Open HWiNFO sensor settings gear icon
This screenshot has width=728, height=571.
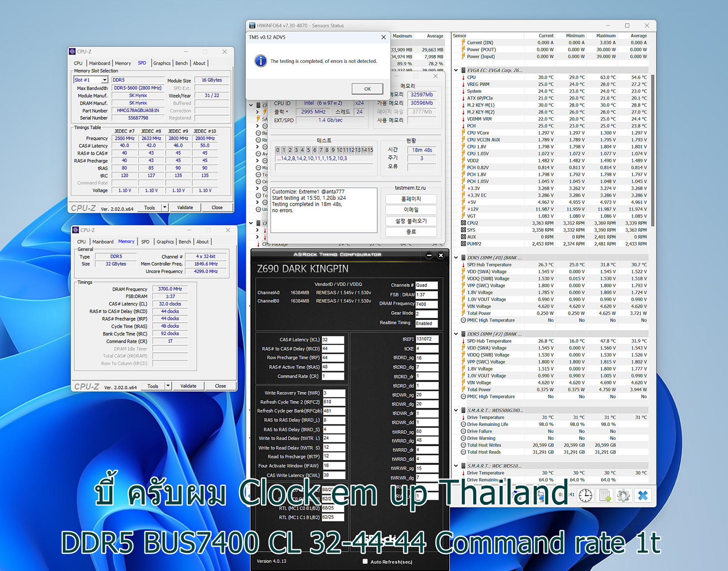pos(624,495)
